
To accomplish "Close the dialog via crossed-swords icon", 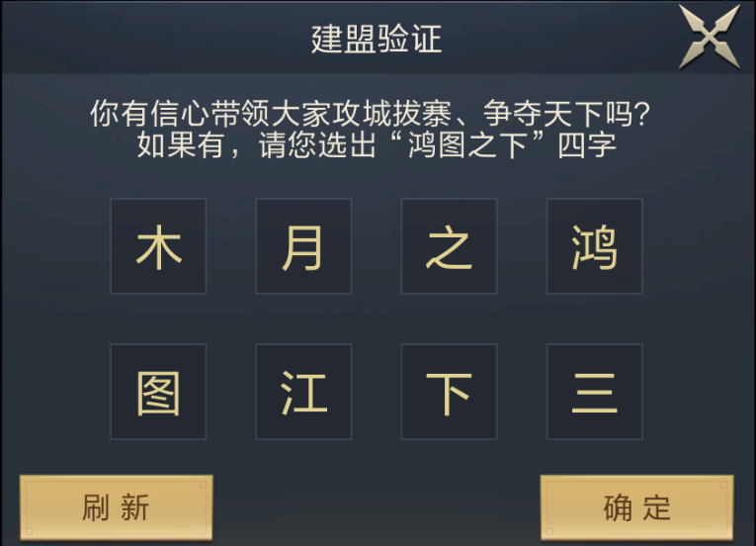I will point(710,37).
